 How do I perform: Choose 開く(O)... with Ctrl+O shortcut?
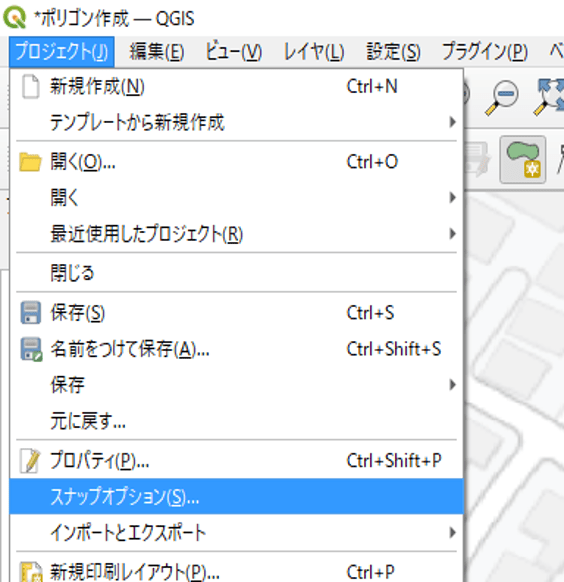[x=236, y=162]
